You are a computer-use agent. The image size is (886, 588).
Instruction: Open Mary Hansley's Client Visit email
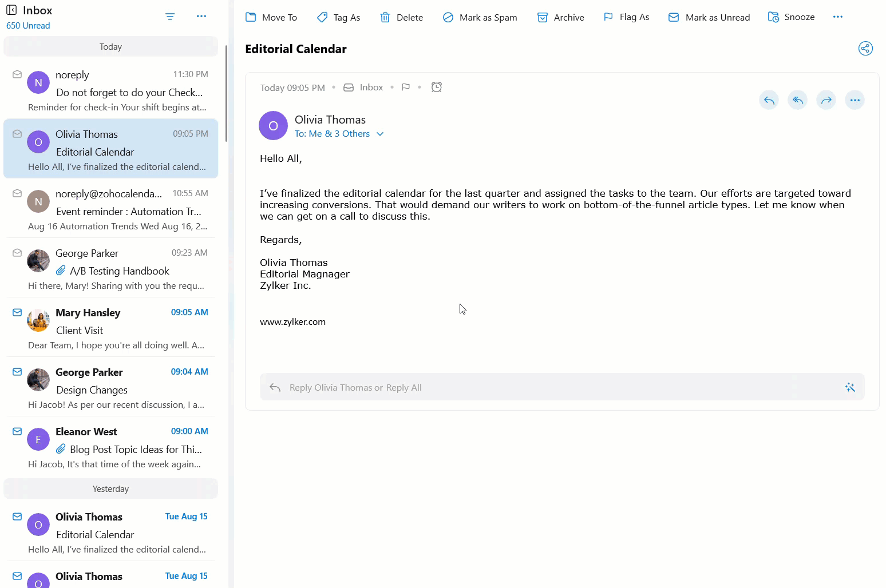coord(111,327)
